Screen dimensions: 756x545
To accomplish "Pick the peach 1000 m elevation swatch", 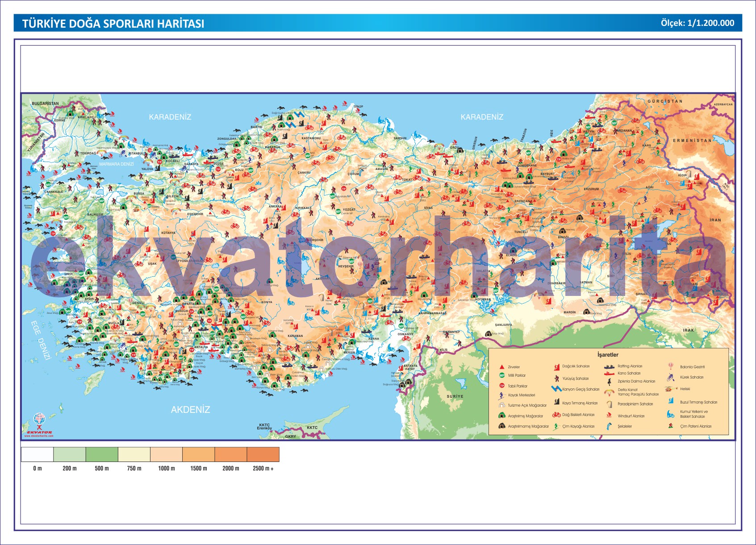I will (166, 454).
